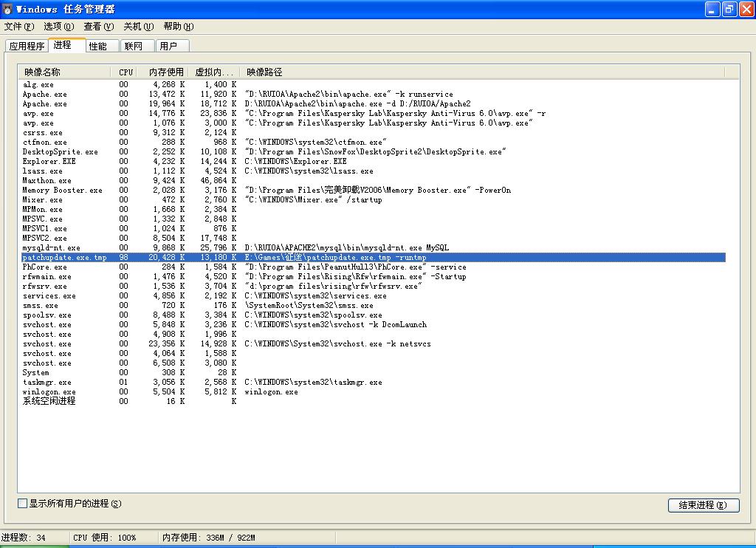
Task: Select svchost.exe with DcomLaunch path
Action: (374, 325)
